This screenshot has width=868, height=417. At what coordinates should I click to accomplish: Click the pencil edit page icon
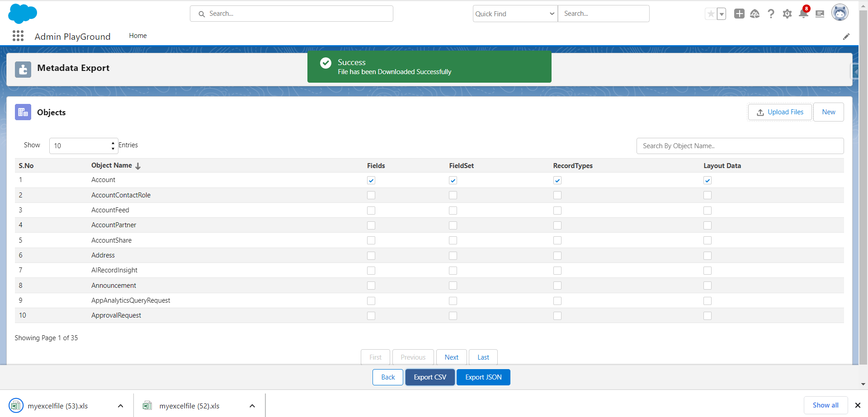pos(846,37)
